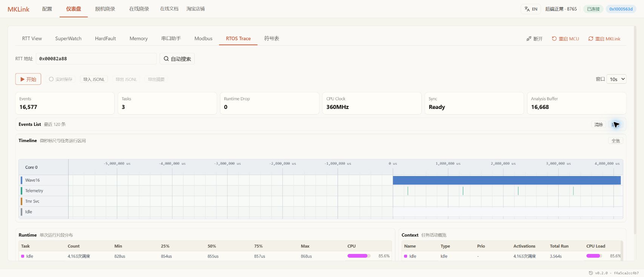This screenshot has width=644, height=277.
Task: Click the 已连接 status badge
Action: (593, 9)
